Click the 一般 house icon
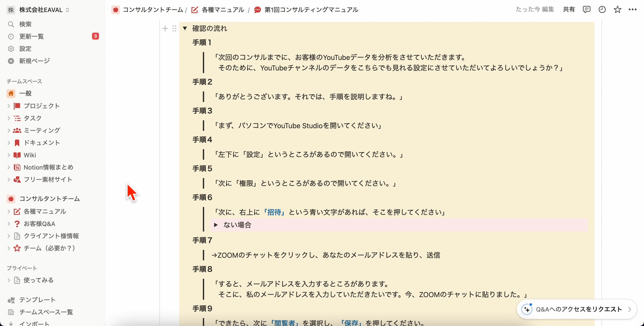This screenshot has width=644, height=326. point(11,93)
